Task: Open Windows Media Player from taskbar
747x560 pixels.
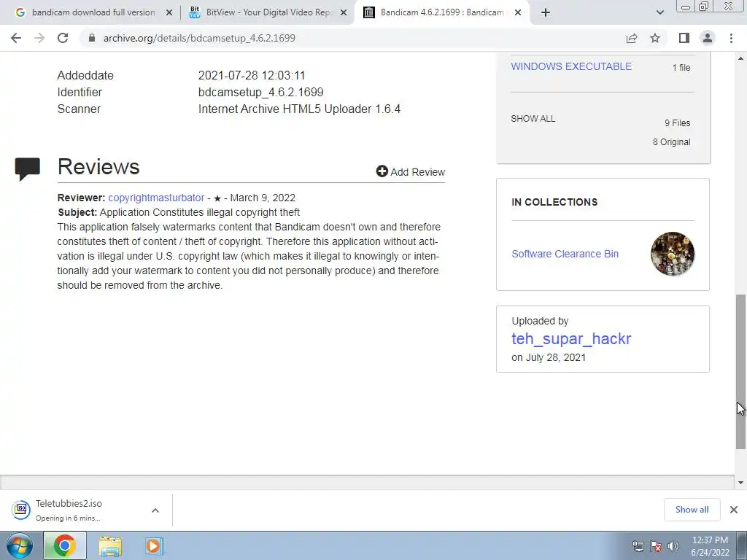Action: [x=154, y=545]
